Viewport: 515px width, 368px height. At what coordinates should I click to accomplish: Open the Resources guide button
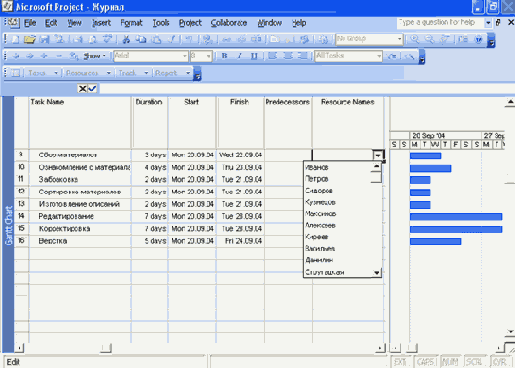point(88,73)
